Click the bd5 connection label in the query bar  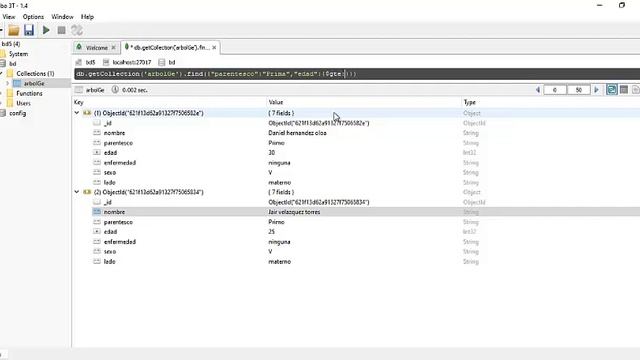point(91,62)
